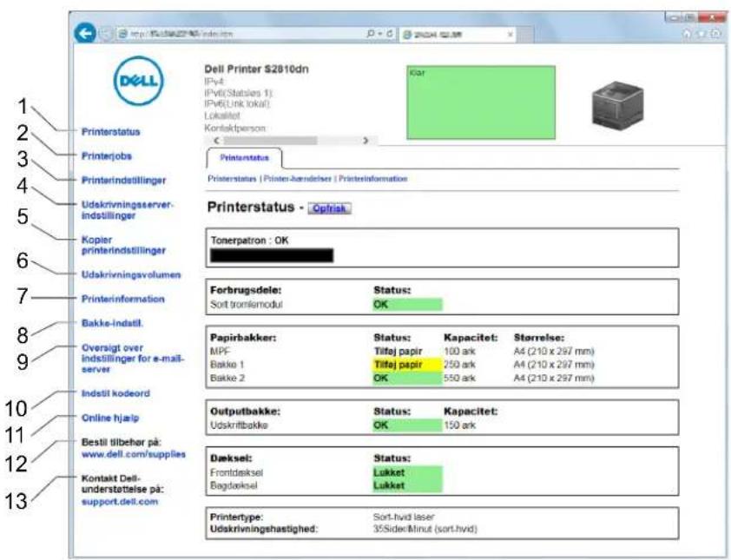Click the horizontal scrollbar thumb under Kontaktperson
The height and width of the screenshot is (560, 731).
tap(270, 141)
